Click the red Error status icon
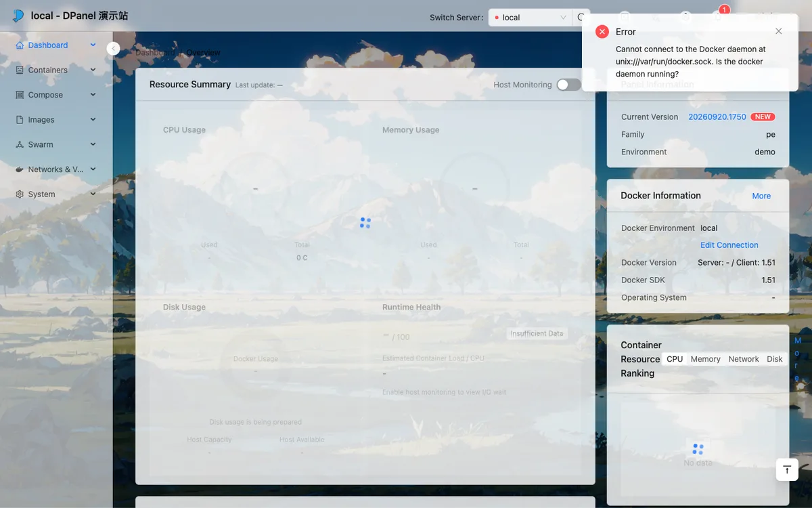Viewport: 812px width, 508px height. point(602,32)
